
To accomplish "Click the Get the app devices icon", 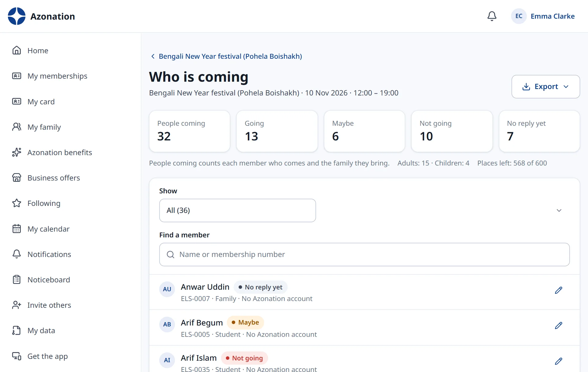I will [17, 356].
